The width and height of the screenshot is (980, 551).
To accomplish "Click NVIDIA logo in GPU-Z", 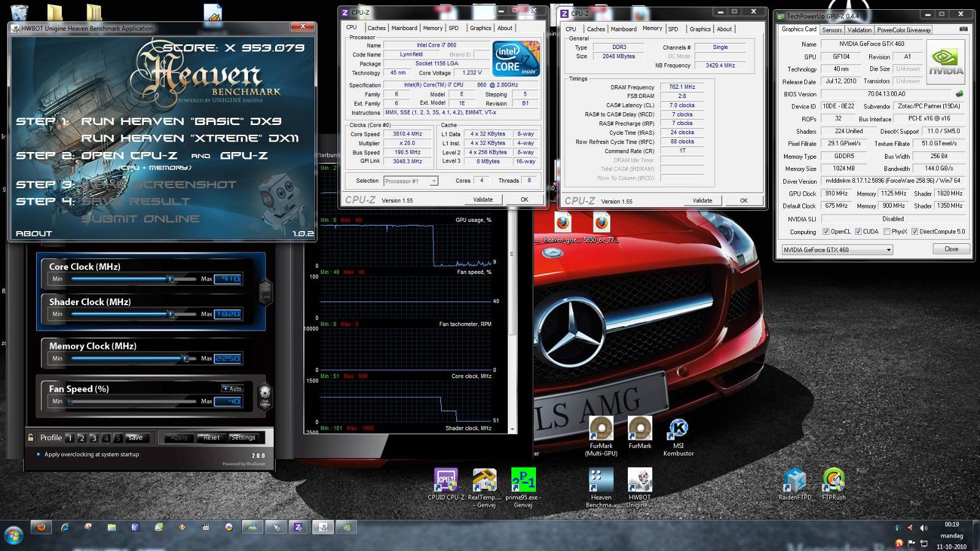I will pos(946,61).
